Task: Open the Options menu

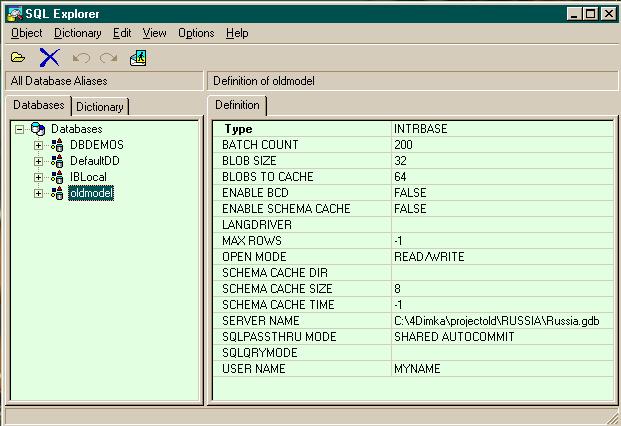Action: click(196, 33)
